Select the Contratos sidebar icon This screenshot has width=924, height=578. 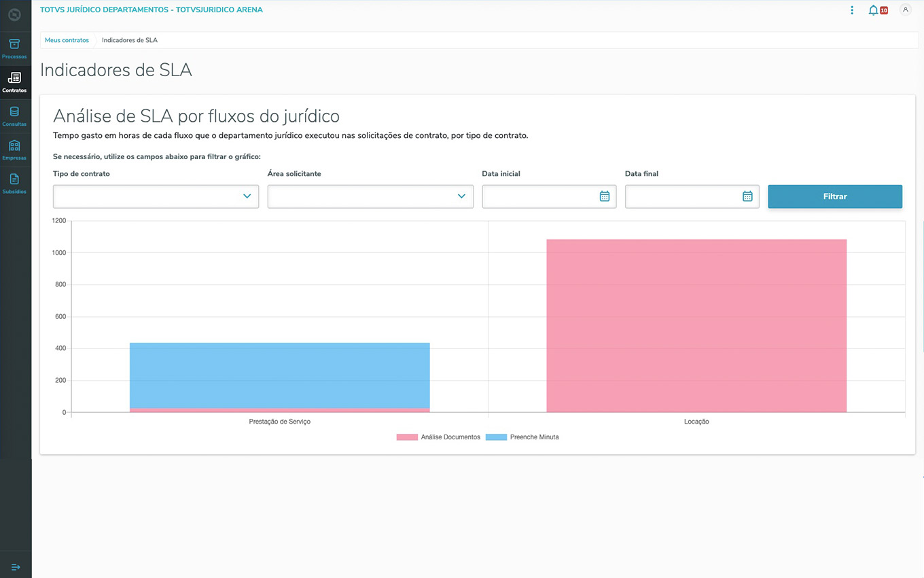coord(14,82)
